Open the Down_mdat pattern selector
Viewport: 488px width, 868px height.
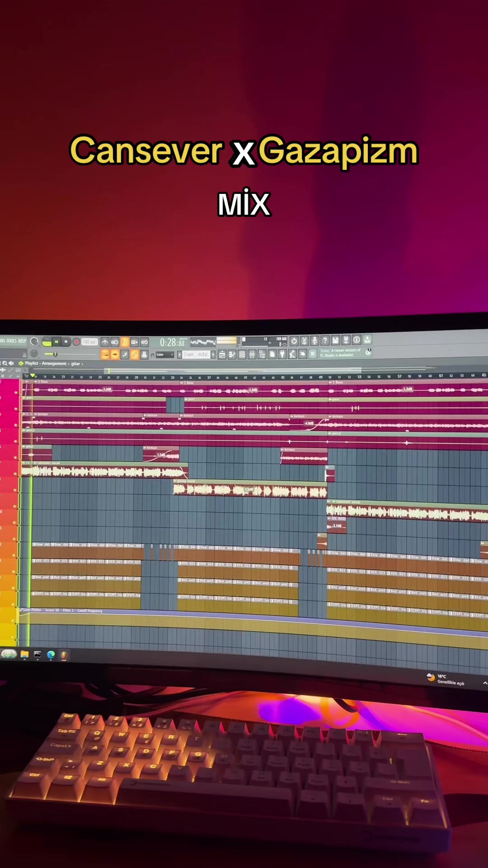196,354
